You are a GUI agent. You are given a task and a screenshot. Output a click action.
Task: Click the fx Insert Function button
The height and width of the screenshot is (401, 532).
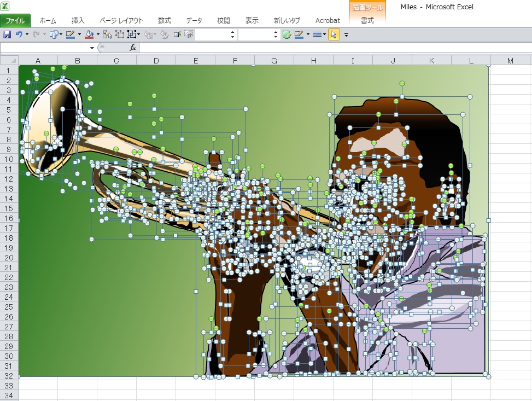[133, 48]
